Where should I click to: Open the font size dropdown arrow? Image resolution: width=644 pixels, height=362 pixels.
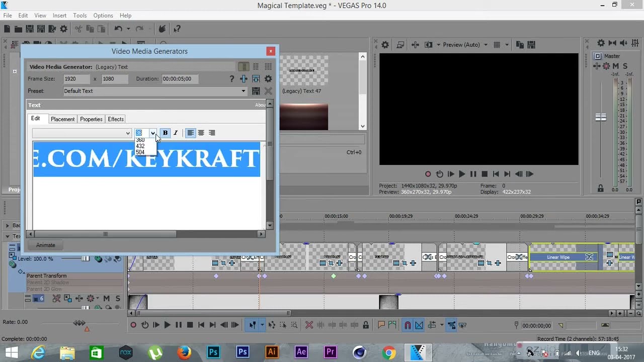point(153,133)
